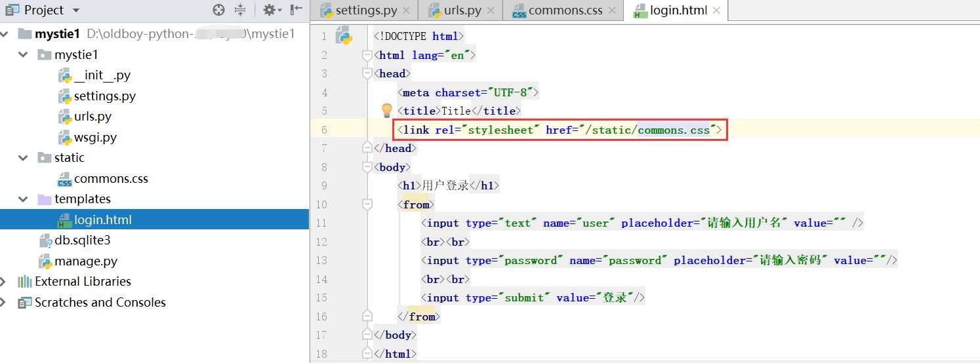Fold the body tag on line 8
Screen dimensions: 980x363
[x=367, y=168]
